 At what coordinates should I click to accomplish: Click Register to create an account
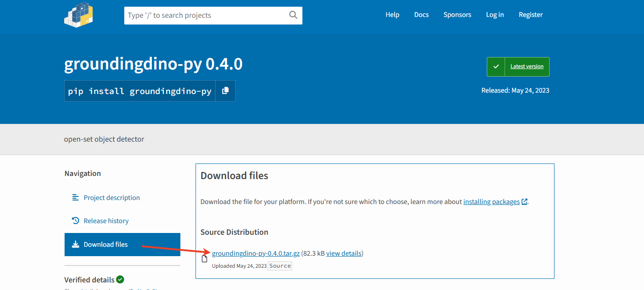click(530, 14)
